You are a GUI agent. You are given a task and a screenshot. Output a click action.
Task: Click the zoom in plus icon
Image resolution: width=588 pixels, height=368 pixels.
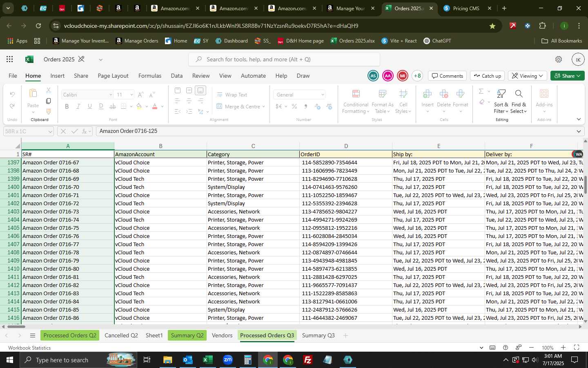point(563,348)
